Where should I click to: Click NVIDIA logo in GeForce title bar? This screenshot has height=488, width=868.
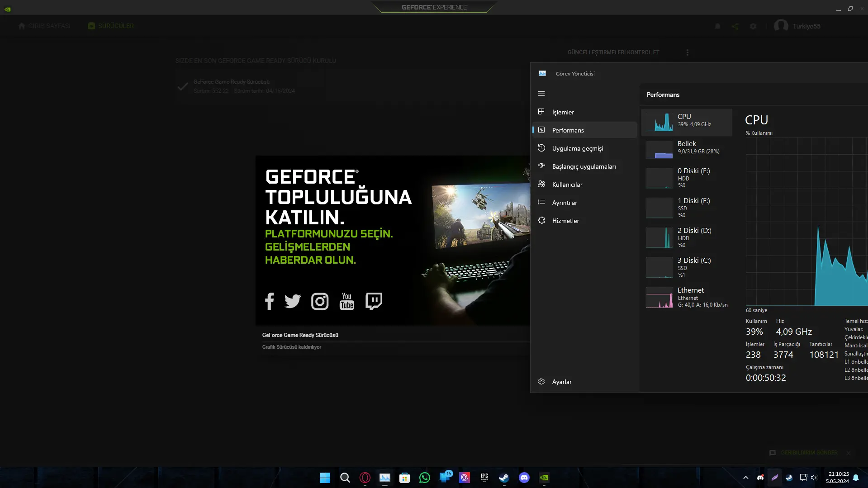pyautogui.click(x=8, y=9)
